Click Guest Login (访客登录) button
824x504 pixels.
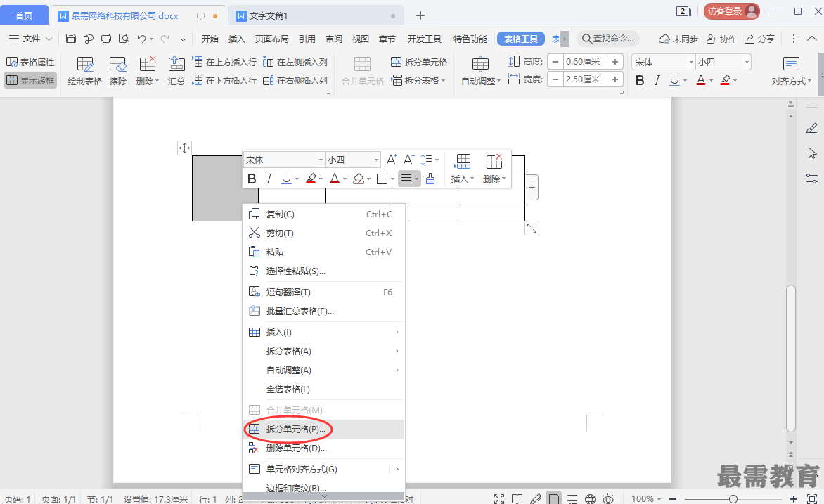pyautogui.click(x=731, y=11)
